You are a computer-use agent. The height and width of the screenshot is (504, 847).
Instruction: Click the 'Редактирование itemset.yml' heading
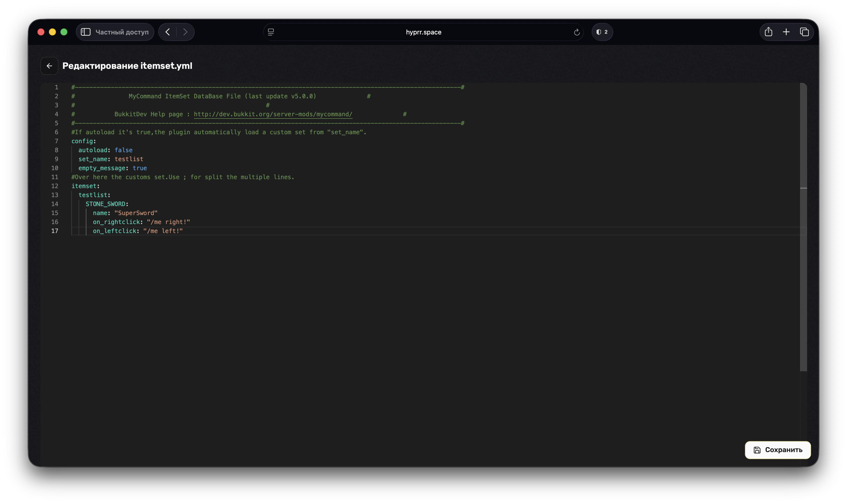[127, 66]
